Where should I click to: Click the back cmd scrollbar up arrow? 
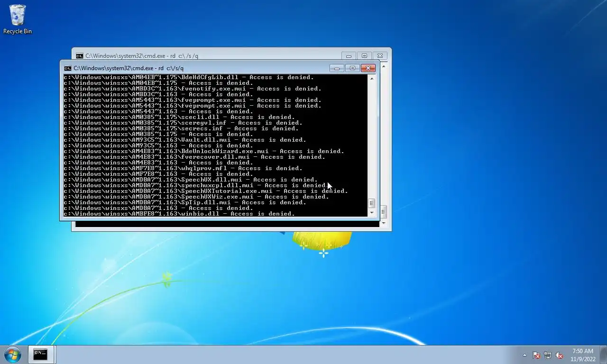(384, 66)
